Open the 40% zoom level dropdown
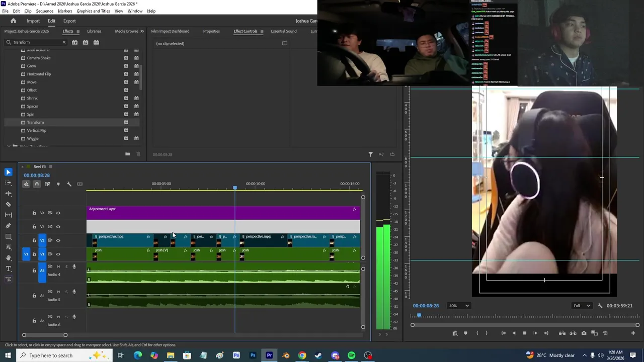 [459, 306]
